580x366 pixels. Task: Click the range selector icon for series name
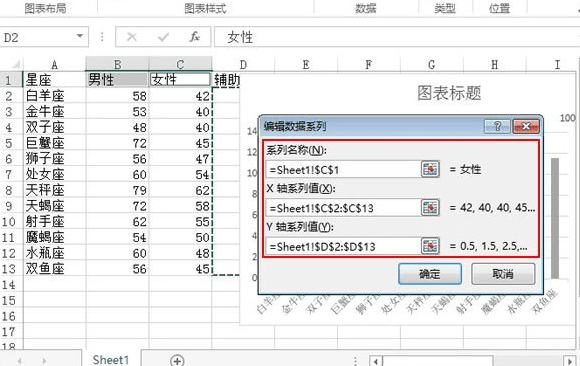point(430,169)
